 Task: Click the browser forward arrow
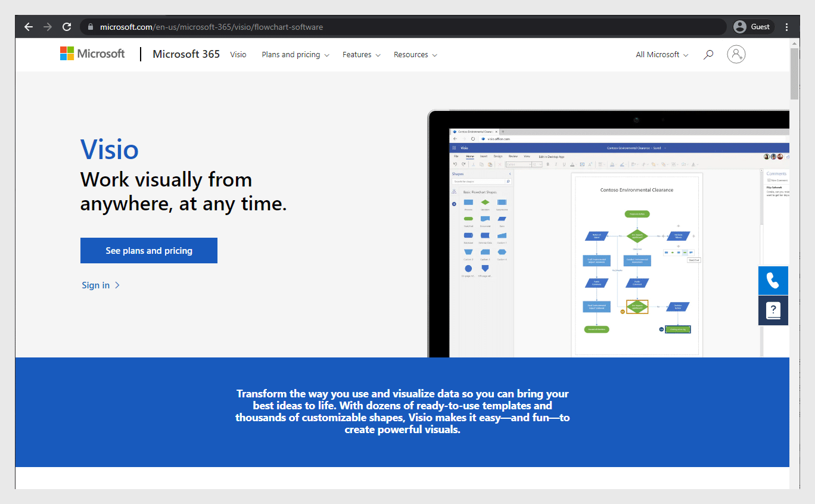[x=48, y=27]
